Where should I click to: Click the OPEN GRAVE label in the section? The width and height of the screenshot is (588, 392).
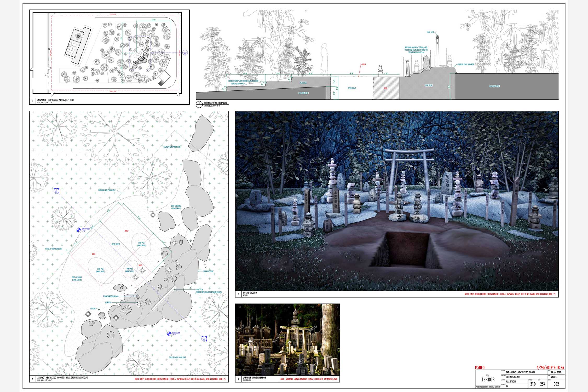point(352,88)
